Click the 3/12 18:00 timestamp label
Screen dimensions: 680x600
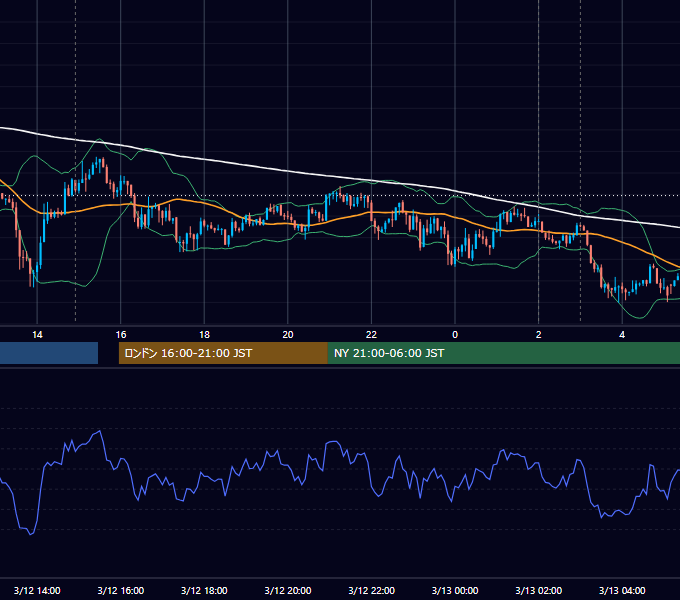tap(204, 590)
